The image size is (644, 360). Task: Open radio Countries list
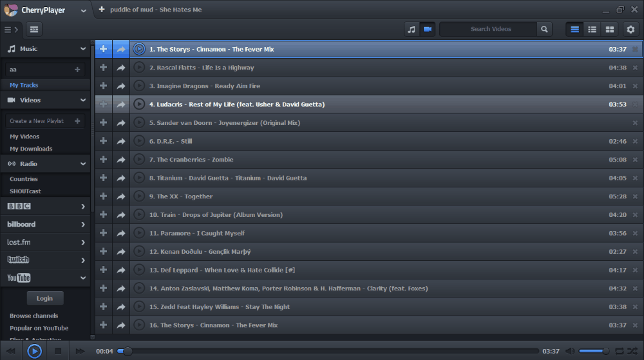click(x=24, y=179)
